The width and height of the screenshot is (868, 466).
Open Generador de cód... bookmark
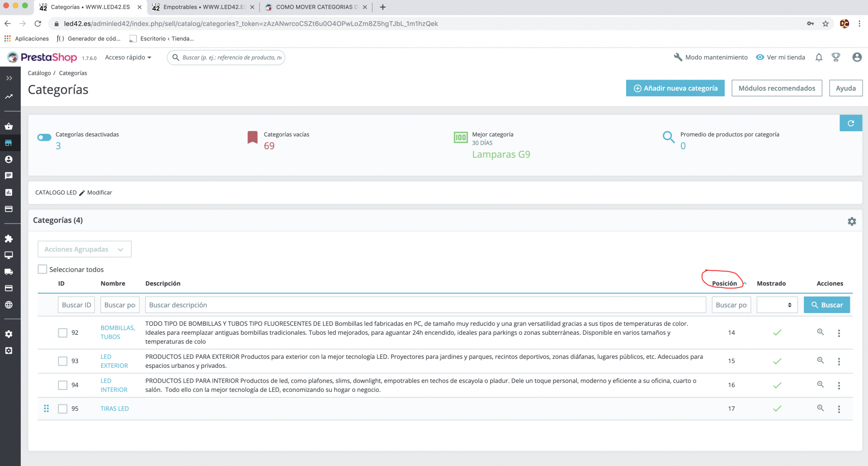pyautogui.click(x=89, y=38)
